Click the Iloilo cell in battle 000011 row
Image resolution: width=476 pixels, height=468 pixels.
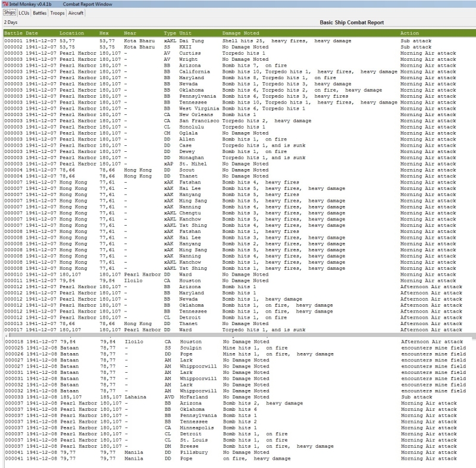coord(133,280)
